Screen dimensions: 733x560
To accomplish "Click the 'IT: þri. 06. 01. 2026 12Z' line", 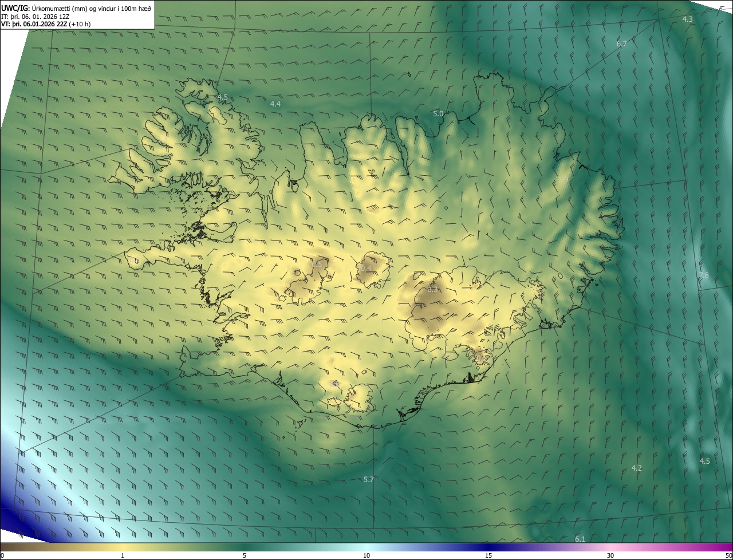I will [x=36, y=16].
